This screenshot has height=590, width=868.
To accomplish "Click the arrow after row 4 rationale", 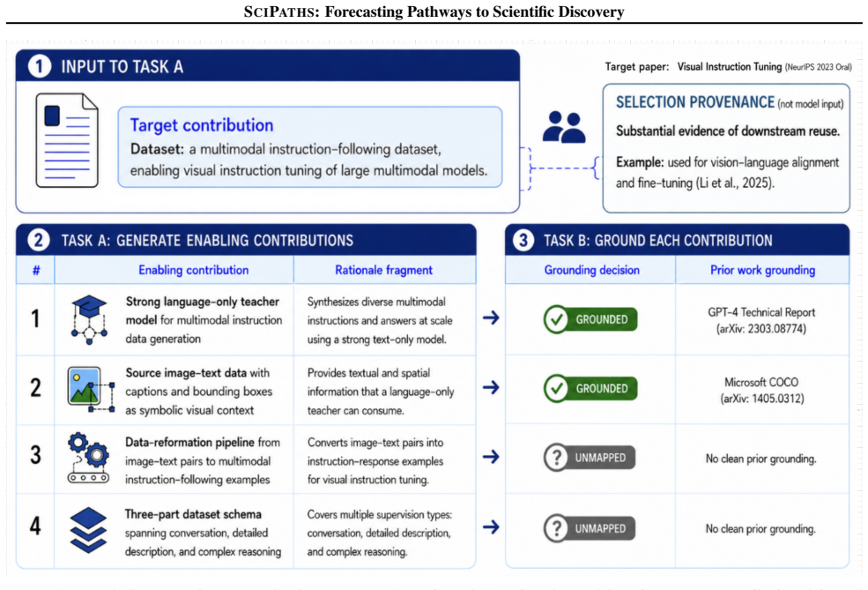I will pyautogui.click(x=491, y=527).
